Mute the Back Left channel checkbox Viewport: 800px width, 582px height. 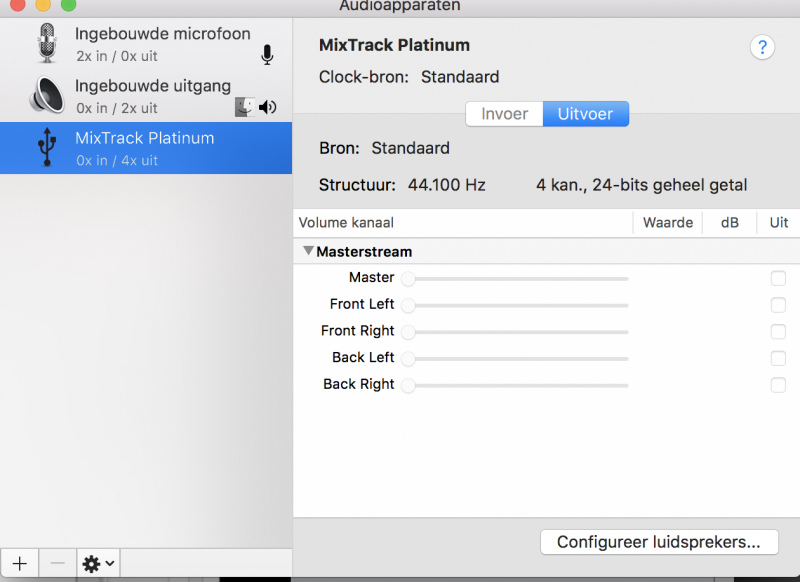(778, 358)
